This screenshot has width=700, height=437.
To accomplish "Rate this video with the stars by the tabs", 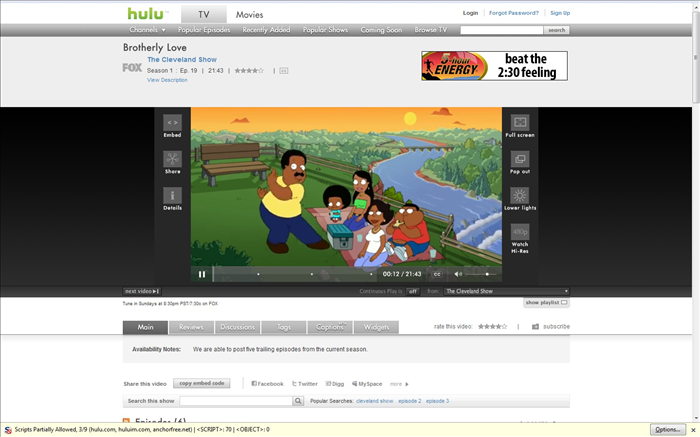I will click(x=492, y=326).
